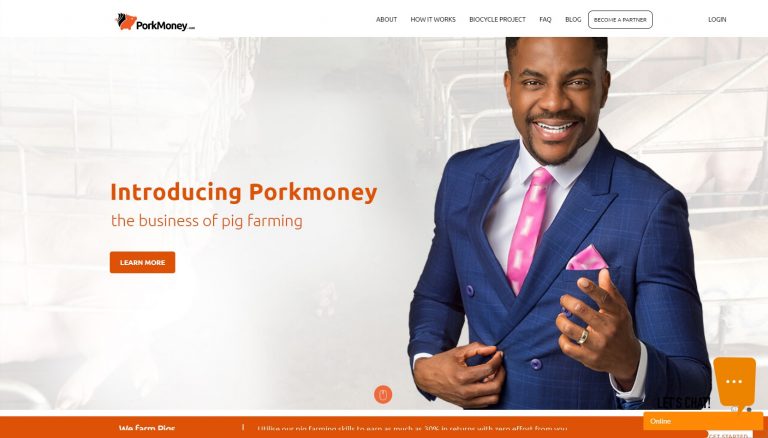This screenshot has height=438, width=768.
Task: Open the About menu item
Action: 386,20
